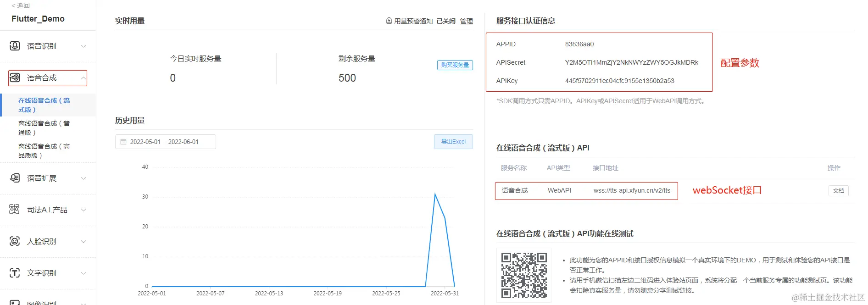Image resolution: width=868 pixels, height=305 pixels.
Task: Open 文字识别 sidebar section
Action: pyautogui.click(x=48, y=273)
